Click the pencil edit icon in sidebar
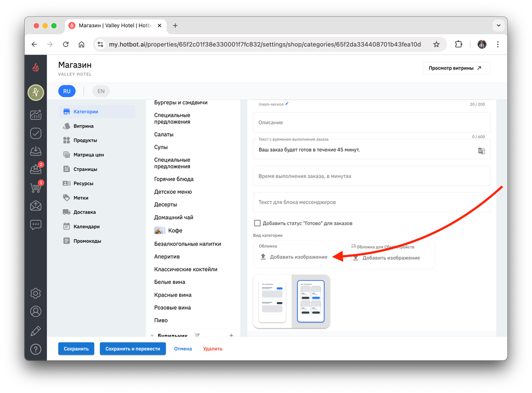This screenshot has width=532, height=393. (x=36, y=331)
